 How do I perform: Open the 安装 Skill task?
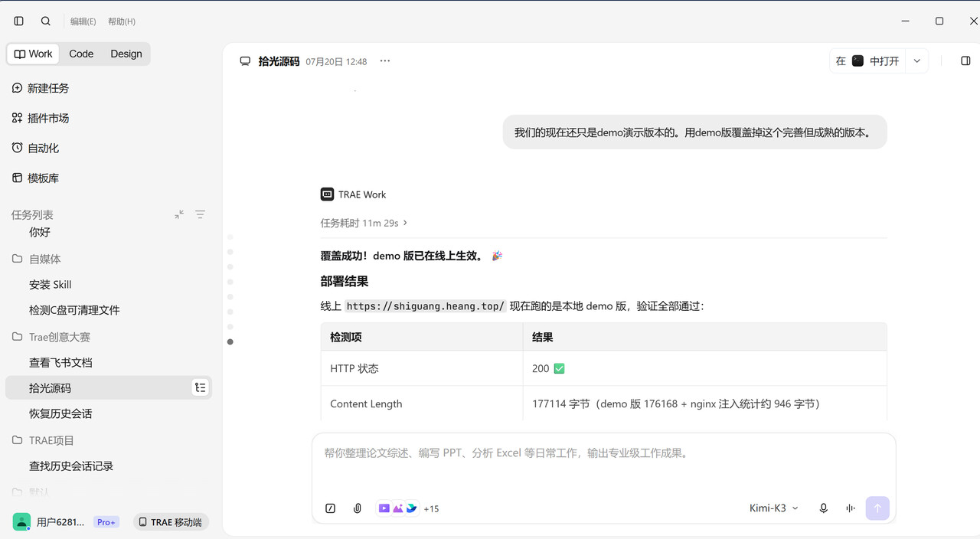51,284
